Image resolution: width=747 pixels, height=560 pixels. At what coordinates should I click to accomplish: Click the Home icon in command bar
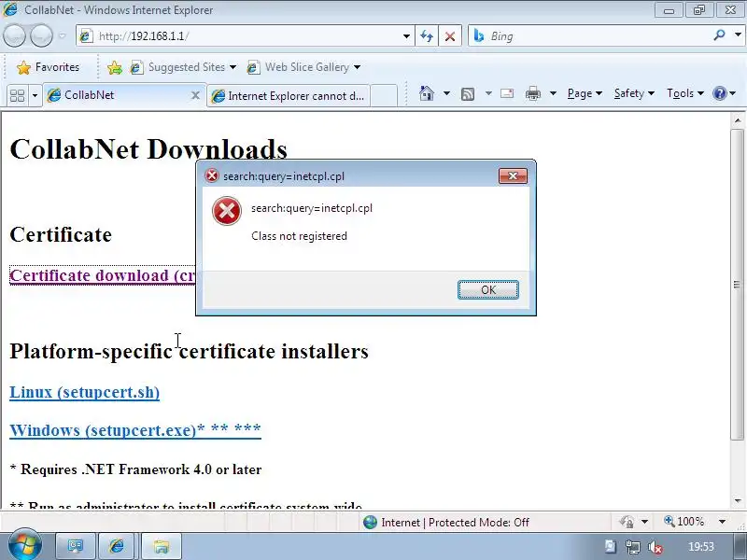tap(427, 93)
